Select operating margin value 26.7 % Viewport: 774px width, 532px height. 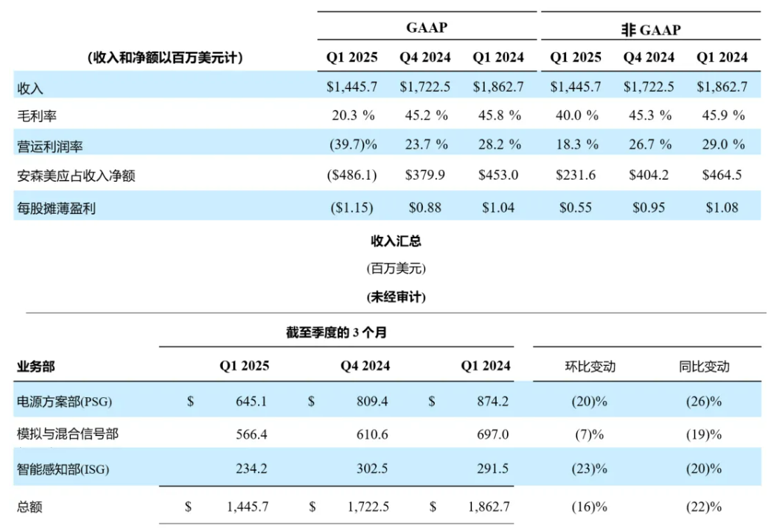[649, 145]
